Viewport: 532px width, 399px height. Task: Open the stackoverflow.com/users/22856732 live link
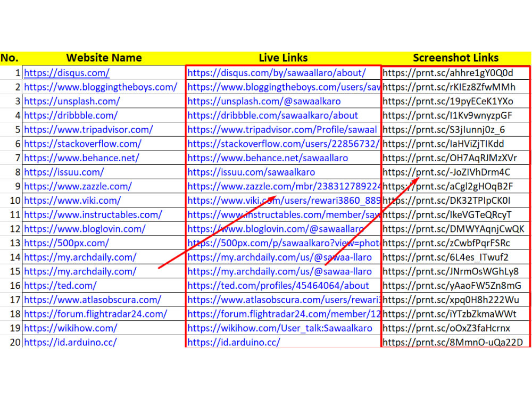click(x=284, y=144)
